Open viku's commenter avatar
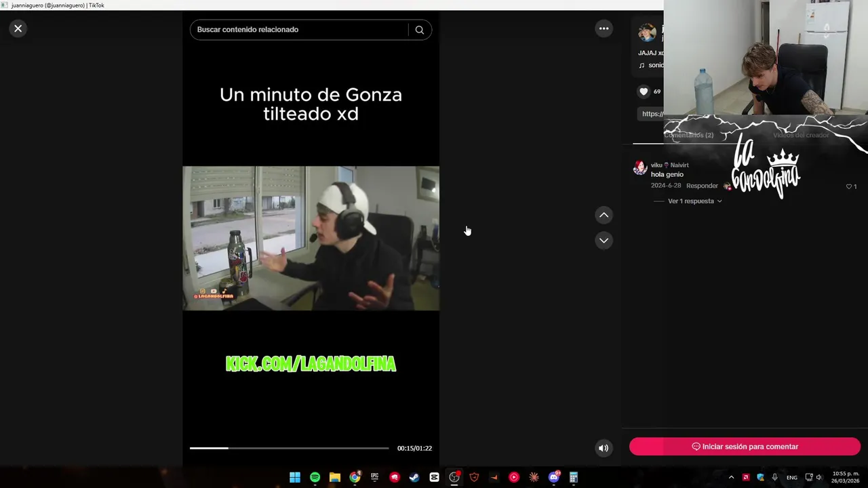This screenshot has height=488, width=868. (x=640, y=168)
